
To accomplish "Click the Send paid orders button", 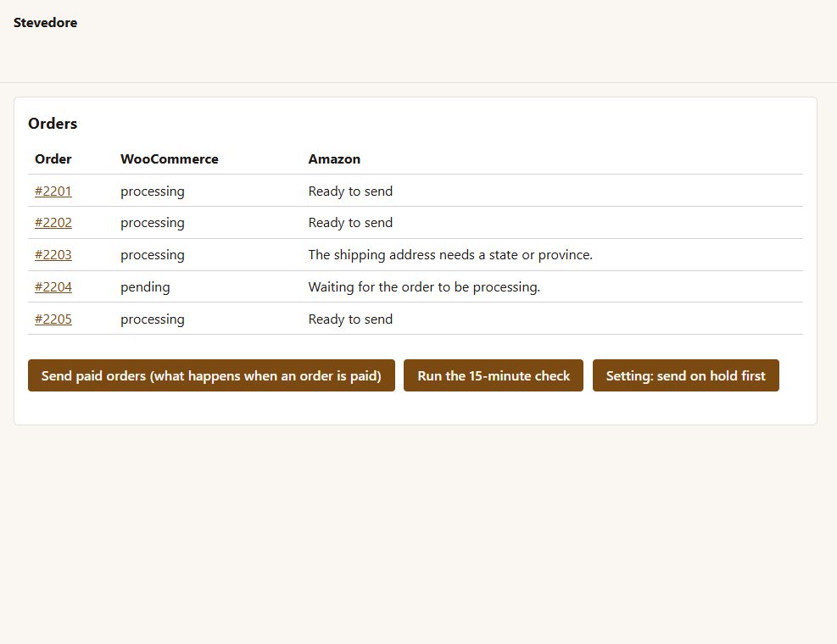I will coord(211,375).
